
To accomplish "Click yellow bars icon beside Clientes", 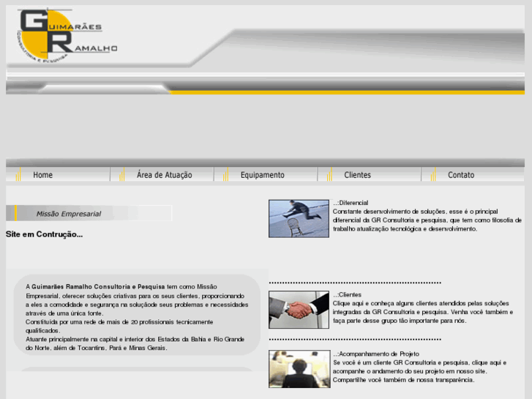I will pyautogui.click(x=329, y=174).
